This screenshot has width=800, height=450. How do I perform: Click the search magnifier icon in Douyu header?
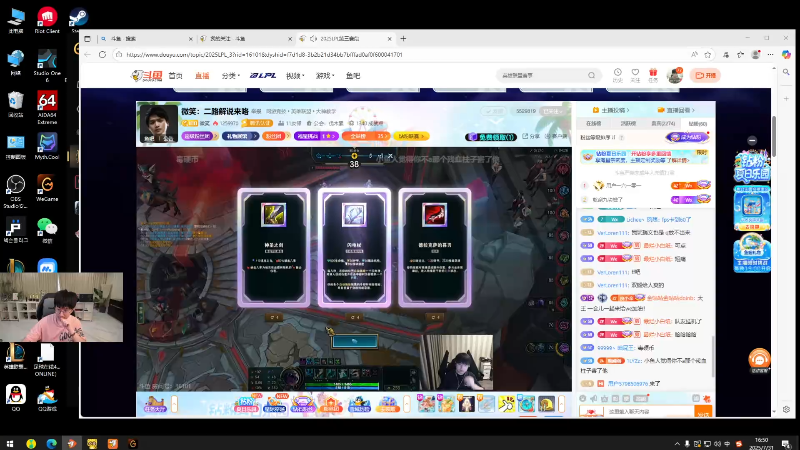tap(591, 76)
